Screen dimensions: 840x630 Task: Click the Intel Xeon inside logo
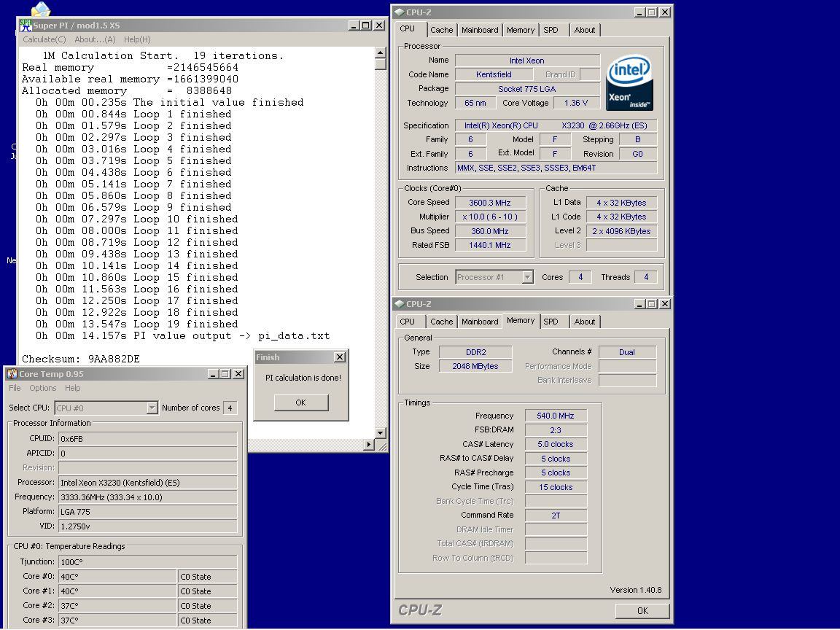(x=629, y=82)
